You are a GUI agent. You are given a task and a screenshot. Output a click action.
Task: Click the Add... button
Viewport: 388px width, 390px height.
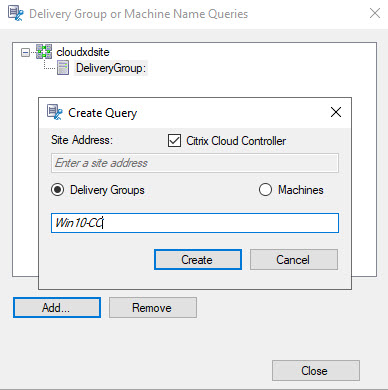click(x=57, y=307)
